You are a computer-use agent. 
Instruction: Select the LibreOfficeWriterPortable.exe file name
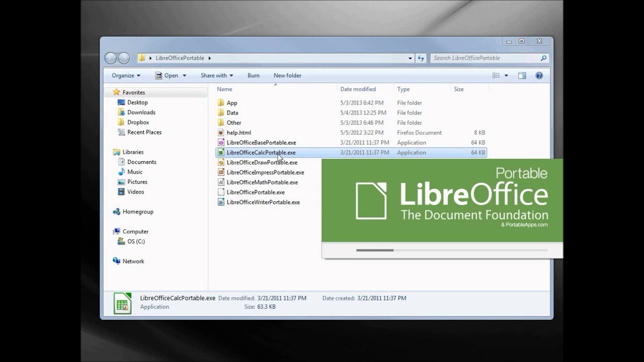tap(263, 202)
